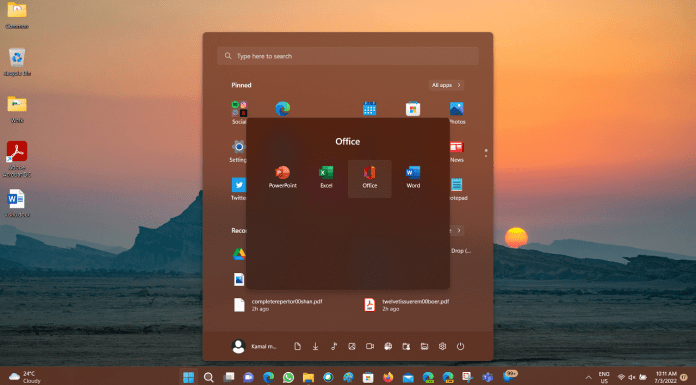Image resolution: width=696 pixels, height=385 pixels.
Task: Open the Microsoft Store pinned icon
Action: [x=413, y=109]
